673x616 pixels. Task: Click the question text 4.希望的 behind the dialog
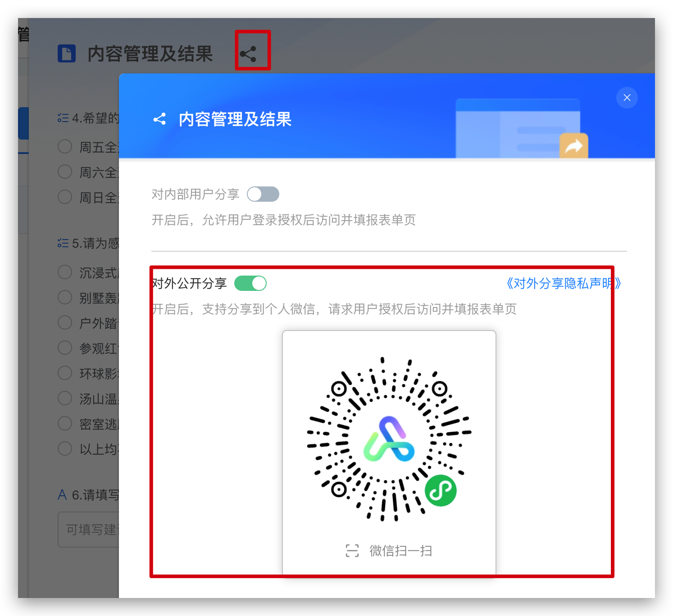[95, 118]
